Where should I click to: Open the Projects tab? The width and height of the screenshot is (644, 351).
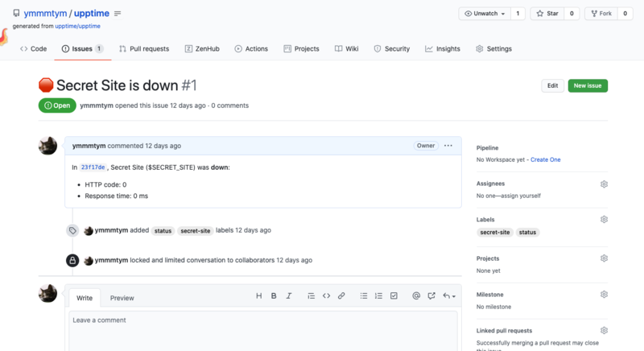tap(301, 49)
